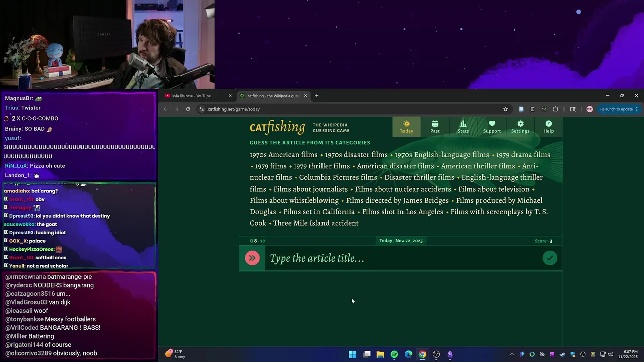644x362 pixels.
Task: Click the Score 3 indicator
Action: (544, 241)
